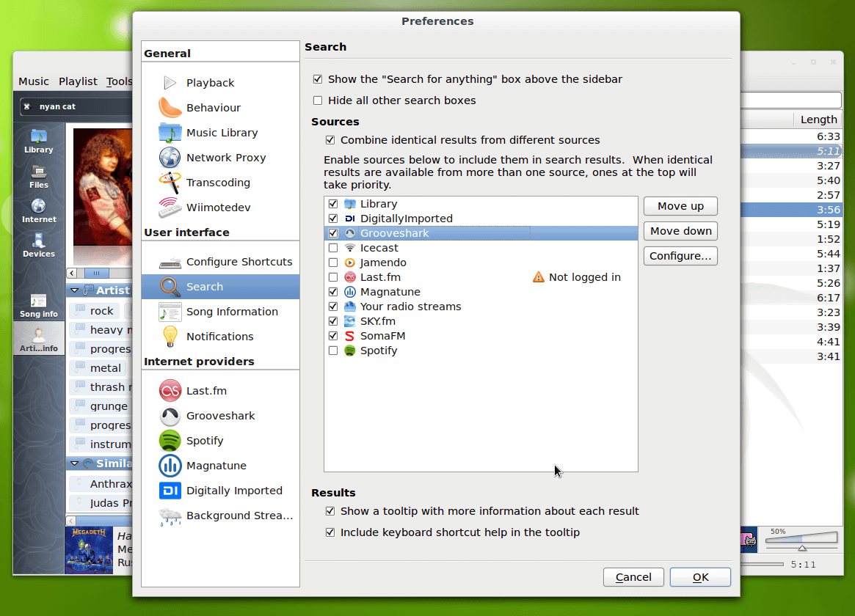
Task: Open the Music menu
Action: coord(33,81)
